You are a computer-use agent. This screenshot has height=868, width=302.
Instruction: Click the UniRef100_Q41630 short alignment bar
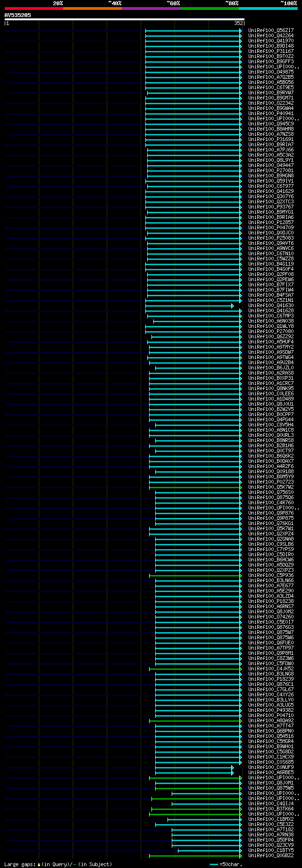coord(189,305)
